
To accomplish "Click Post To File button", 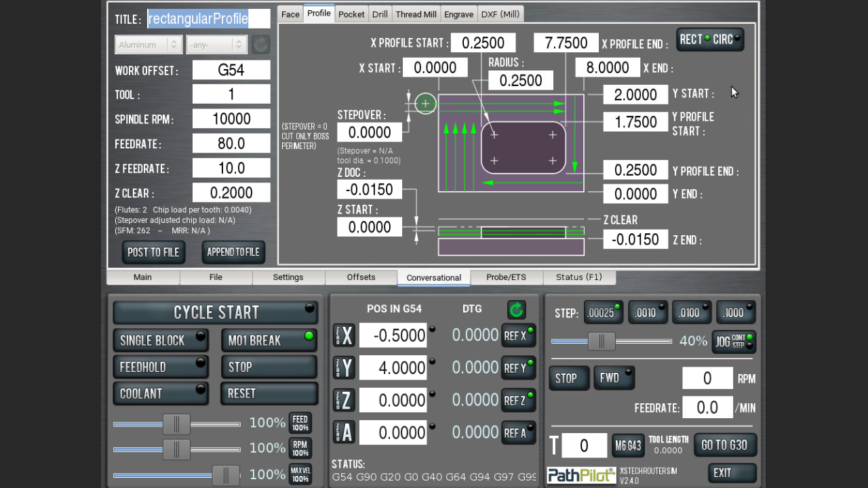I will tap(153, 252).
